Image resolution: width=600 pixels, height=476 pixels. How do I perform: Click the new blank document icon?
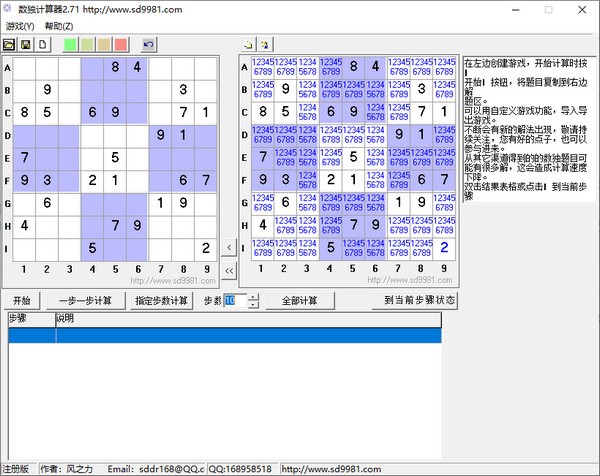42,45
